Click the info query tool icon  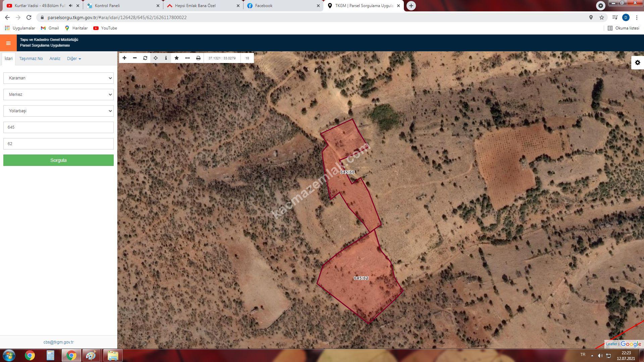coord(166,58)
